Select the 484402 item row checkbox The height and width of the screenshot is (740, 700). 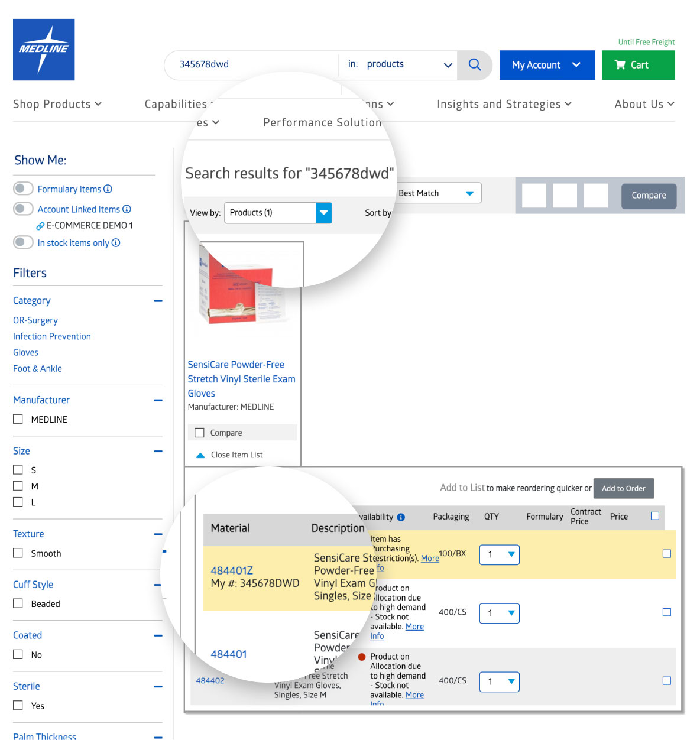click(667, 681)
